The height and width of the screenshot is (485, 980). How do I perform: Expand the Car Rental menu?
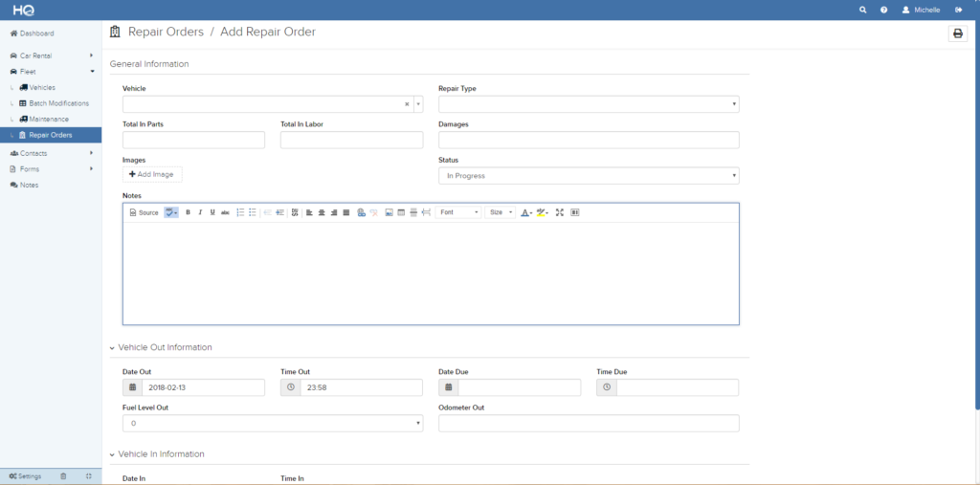pyautogui.click(x=51, y=55)
